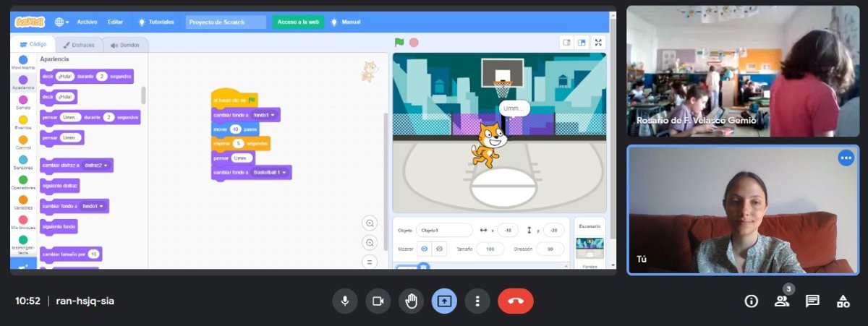Open the language globe dropdown

(x=62, y=22)
